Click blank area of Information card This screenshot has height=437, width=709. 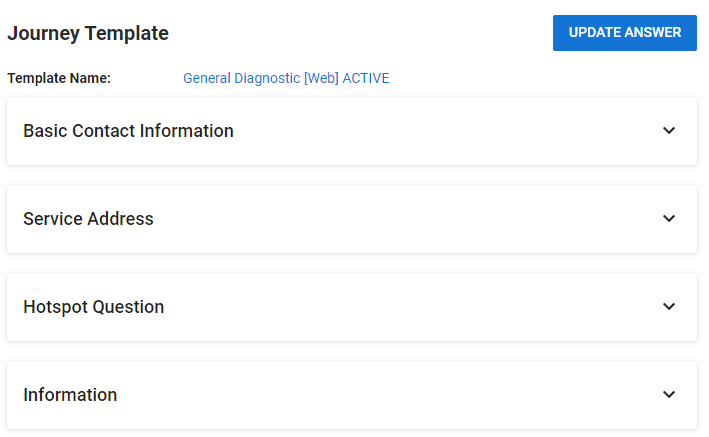(384, 394)
